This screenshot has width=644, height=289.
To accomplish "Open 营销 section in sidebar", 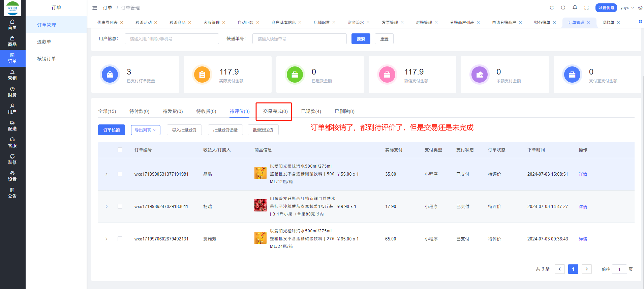I will click(12, 75).
